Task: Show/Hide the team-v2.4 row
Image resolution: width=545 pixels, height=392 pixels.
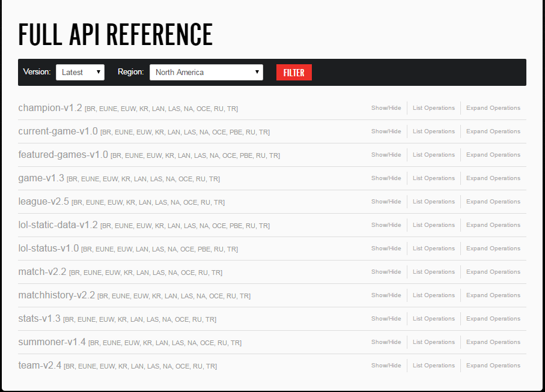Action: (386, 365)
